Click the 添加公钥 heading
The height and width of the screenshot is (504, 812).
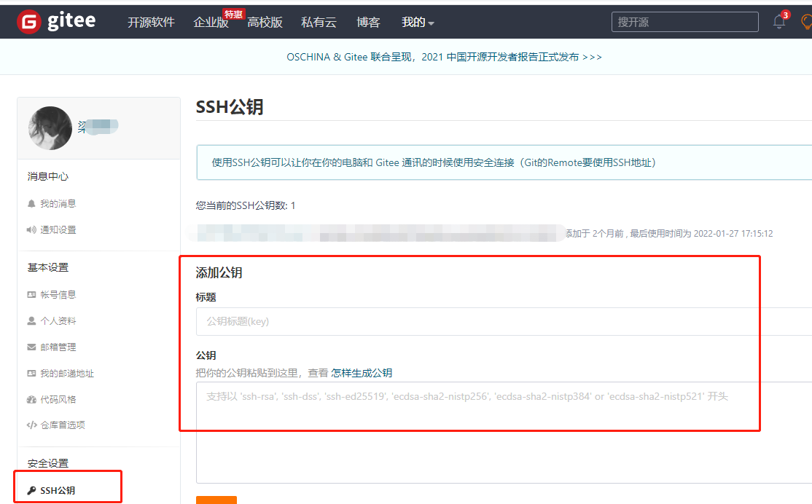click(219, 272)
